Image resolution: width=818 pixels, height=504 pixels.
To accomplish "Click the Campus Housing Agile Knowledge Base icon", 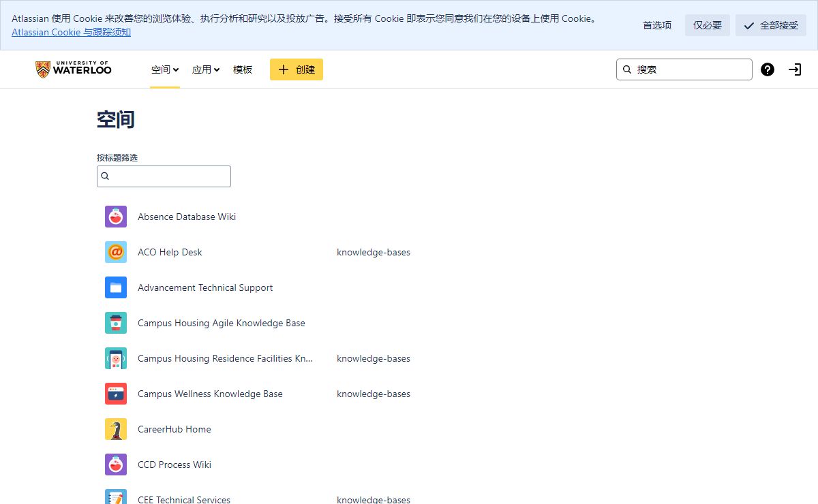I will click(116, 323).
